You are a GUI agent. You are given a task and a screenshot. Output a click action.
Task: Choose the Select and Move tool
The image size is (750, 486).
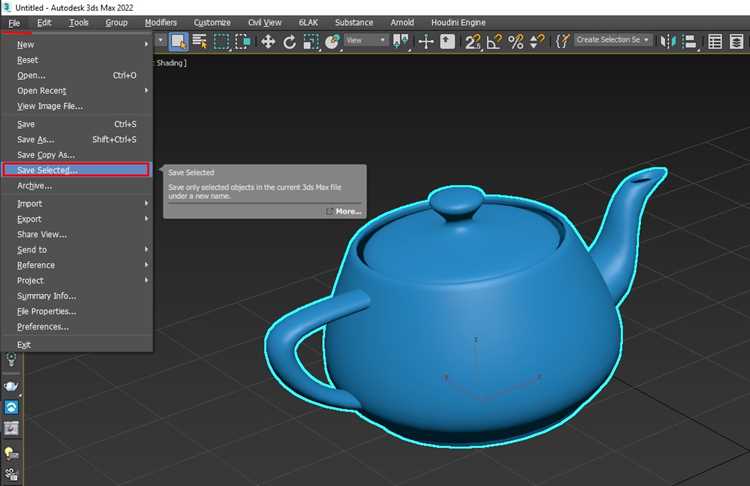[x=268, y=42]
